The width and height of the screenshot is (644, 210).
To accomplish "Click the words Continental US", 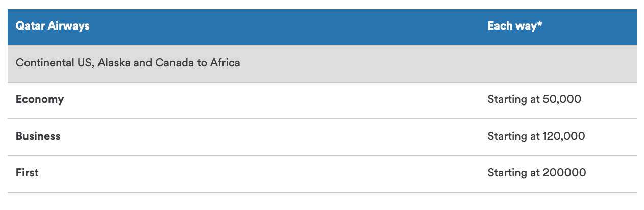I will click(52, 63).
